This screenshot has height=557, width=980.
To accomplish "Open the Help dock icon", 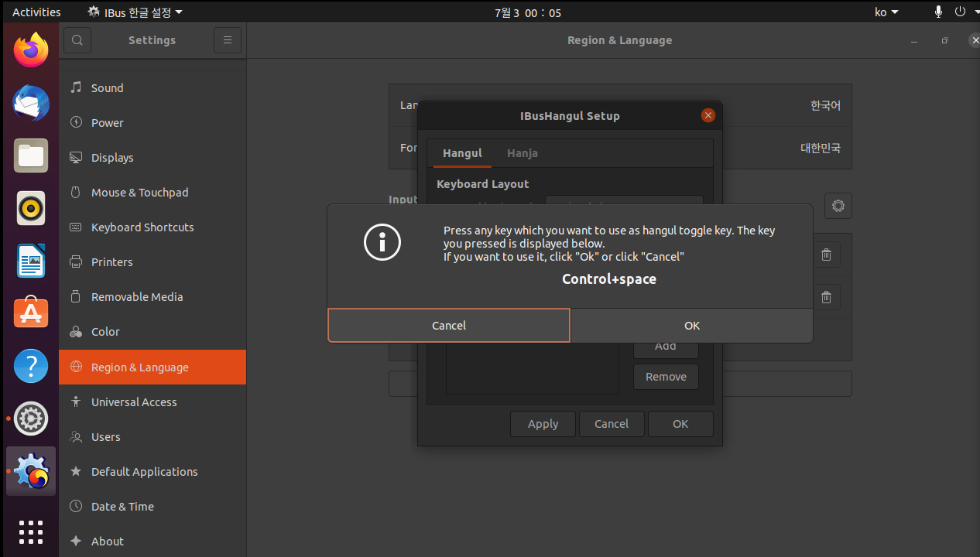I will click(x=31, y=366).
